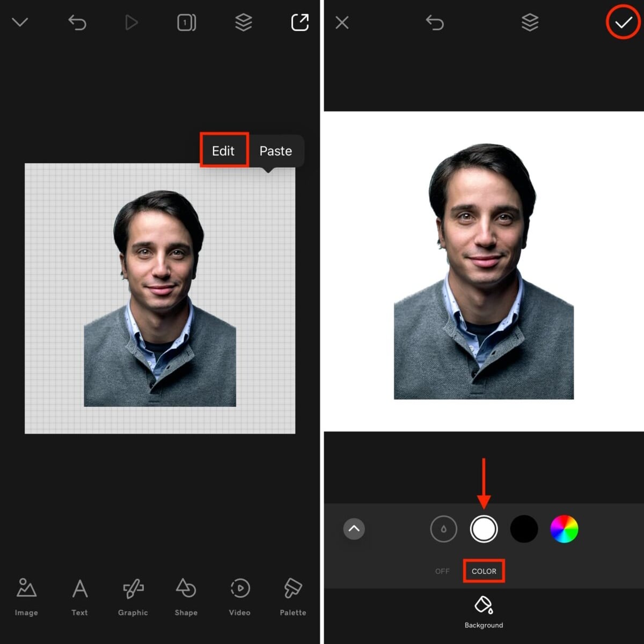The image size is (644, 644).
Task: Open layers panel in right screen
Action: pos(530,23)
